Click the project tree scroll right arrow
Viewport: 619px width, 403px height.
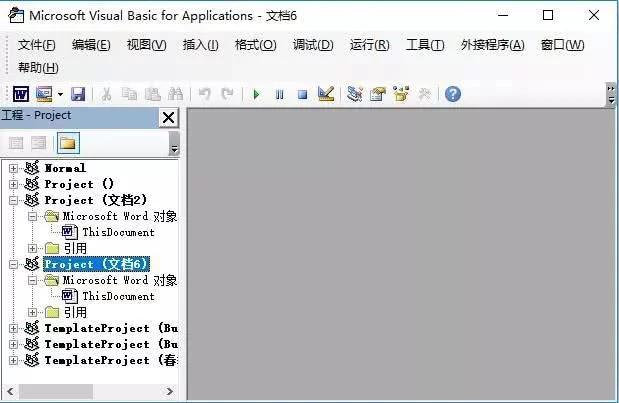tap(170, 392)
